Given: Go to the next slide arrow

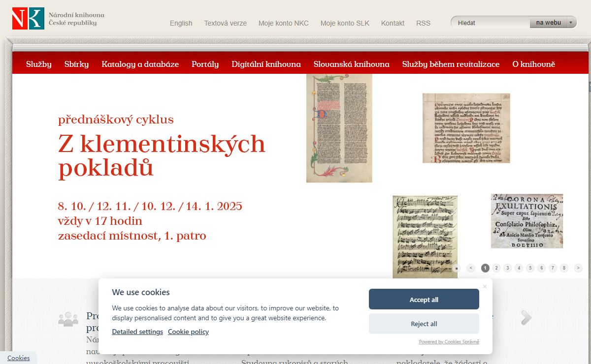Looking at the screenshot, I should click(578, 268).
